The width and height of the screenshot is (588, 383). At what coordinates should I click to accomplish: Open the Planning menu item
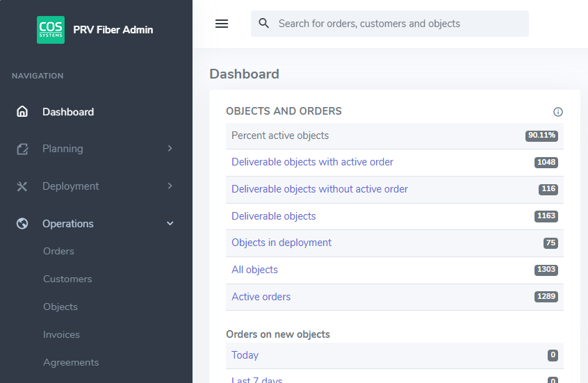pos(63,149)
